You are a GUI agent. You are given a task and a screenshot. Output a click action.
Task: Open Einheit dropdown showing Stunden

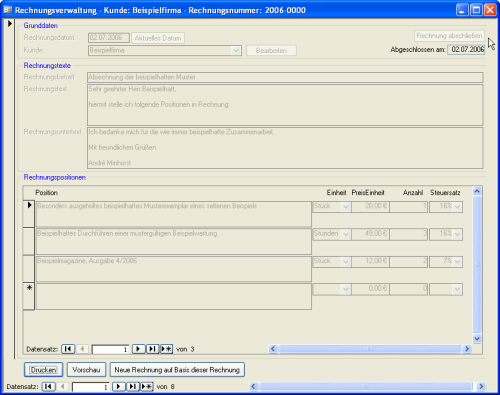(346, 234)
